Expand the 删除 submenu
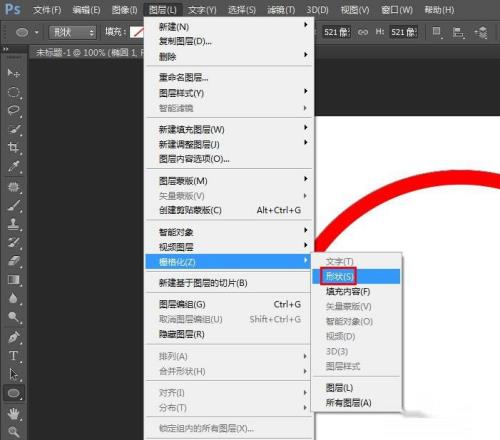 (229, 57)
